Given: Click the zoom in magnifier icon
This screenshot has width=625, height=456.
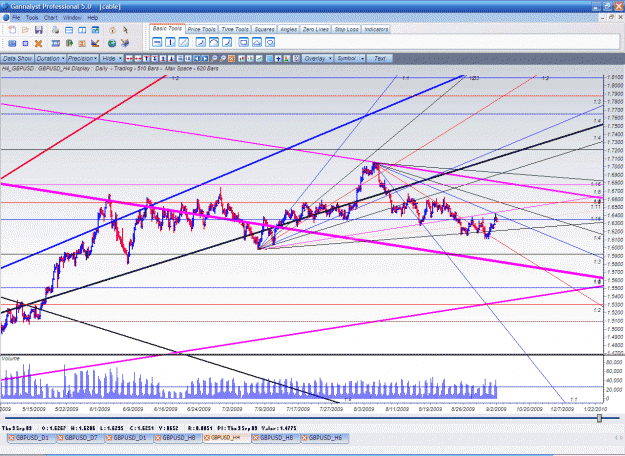Looking at the screenshot, I should click(x=214, y=59).
